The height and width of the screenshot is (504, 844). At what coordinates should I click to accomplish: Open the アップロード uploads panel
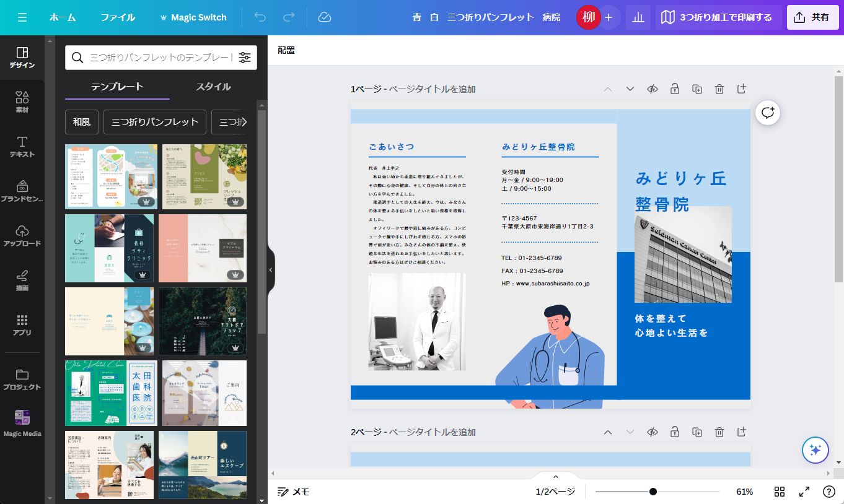[22, 235]
